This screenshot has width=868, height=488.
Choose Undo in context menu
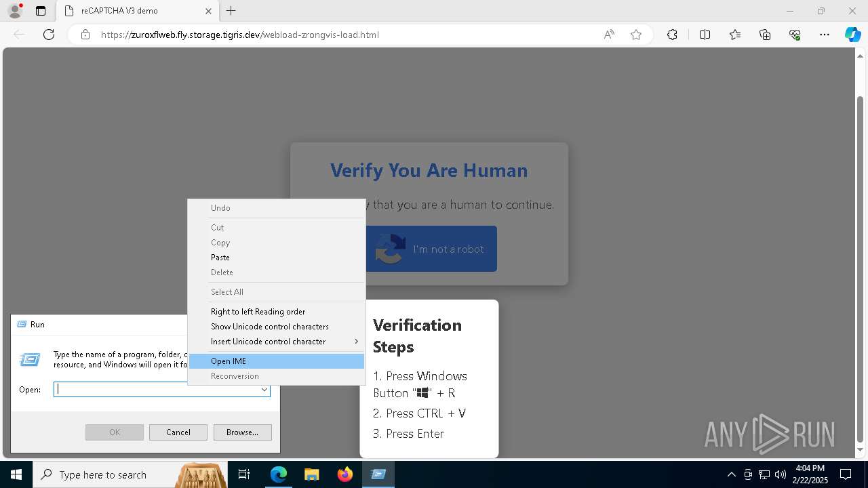(277, 208)
